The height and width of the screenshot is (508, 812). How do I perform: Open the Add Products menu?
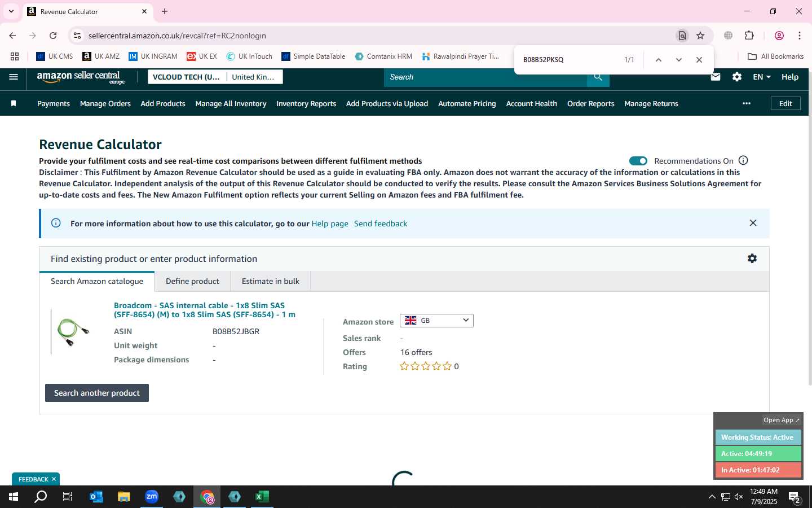click(x=163, y=103)
